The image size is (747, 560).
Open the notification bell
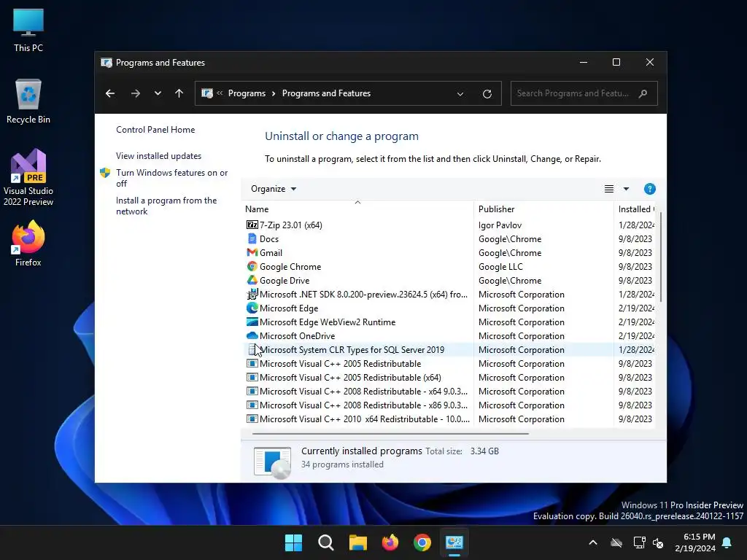pos(727,542)
